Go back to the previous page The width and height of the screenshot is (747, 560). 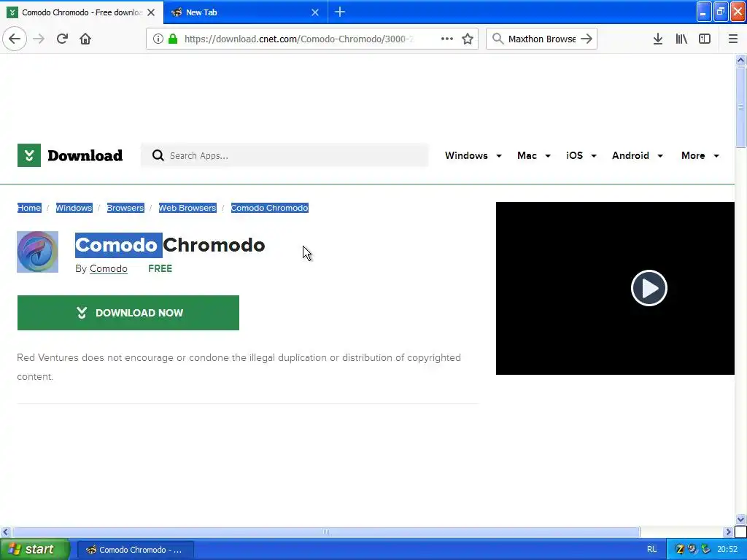pos(15,39)
